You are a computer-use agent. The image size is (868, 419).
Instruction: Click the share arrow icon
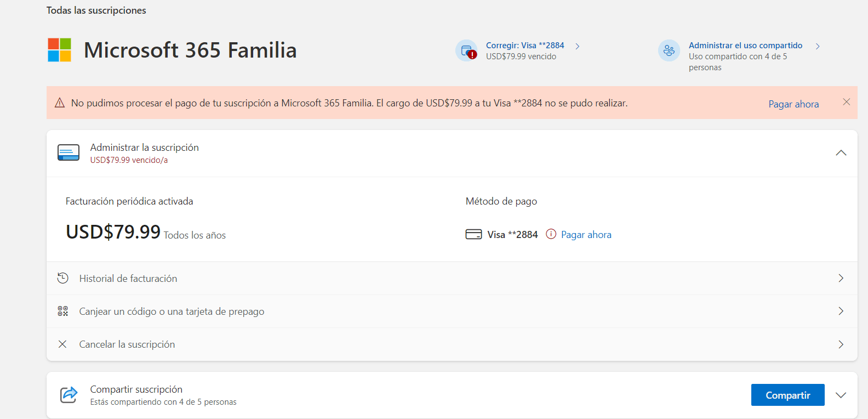coord(69,395)
